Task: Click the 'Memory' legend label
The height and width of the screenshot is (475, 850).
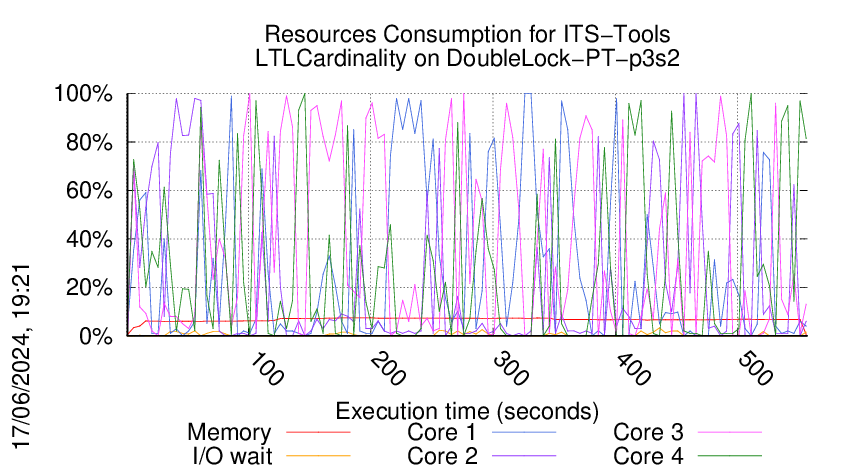Action: [x=229, y=433]
